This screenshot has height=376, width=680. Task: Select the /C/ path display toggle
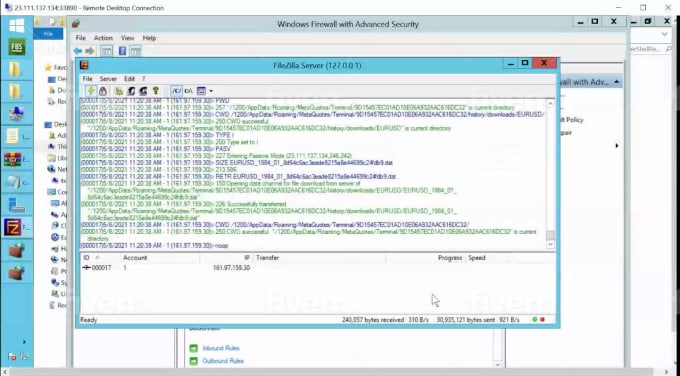177,91
